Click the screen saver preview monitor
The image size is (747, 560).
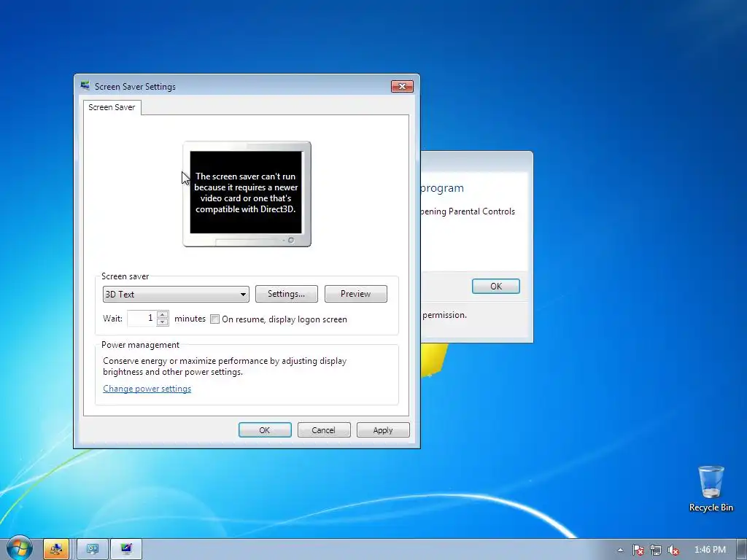tap(247, 194)
